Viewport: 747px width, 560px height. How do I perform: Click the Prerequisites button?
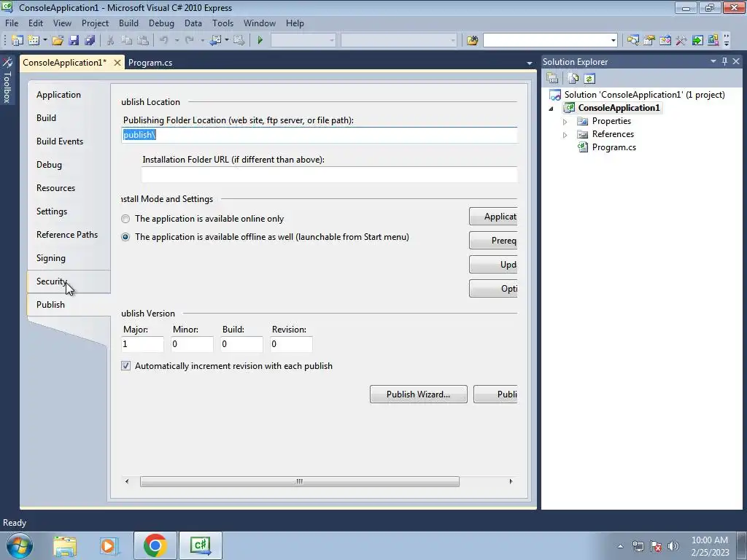coord(493,241)
